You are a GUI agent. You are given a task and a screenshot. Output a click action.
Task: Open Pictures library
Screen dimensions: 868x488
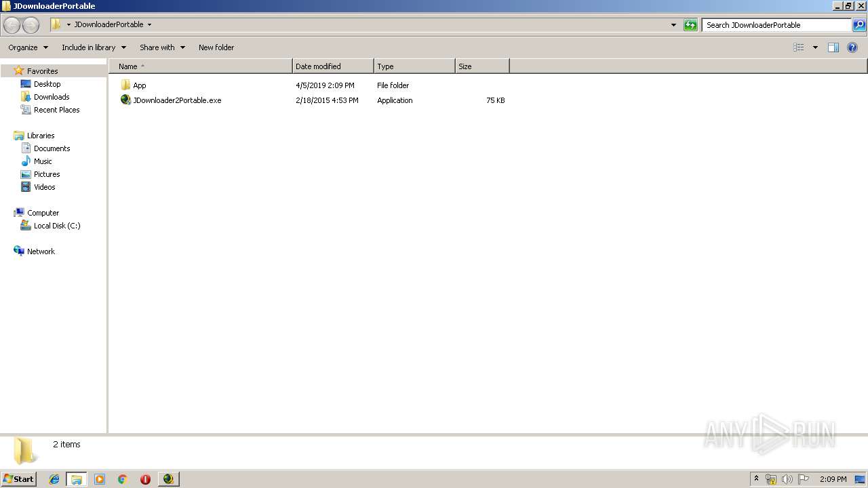[x=47, y=174]
